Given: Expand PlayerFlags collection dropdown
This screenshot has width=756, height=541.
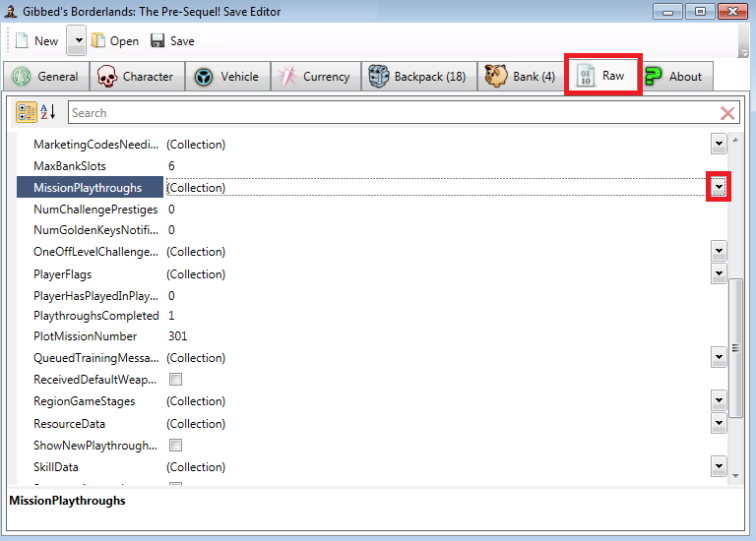Looking at the screenshot, I should (719, 273).
